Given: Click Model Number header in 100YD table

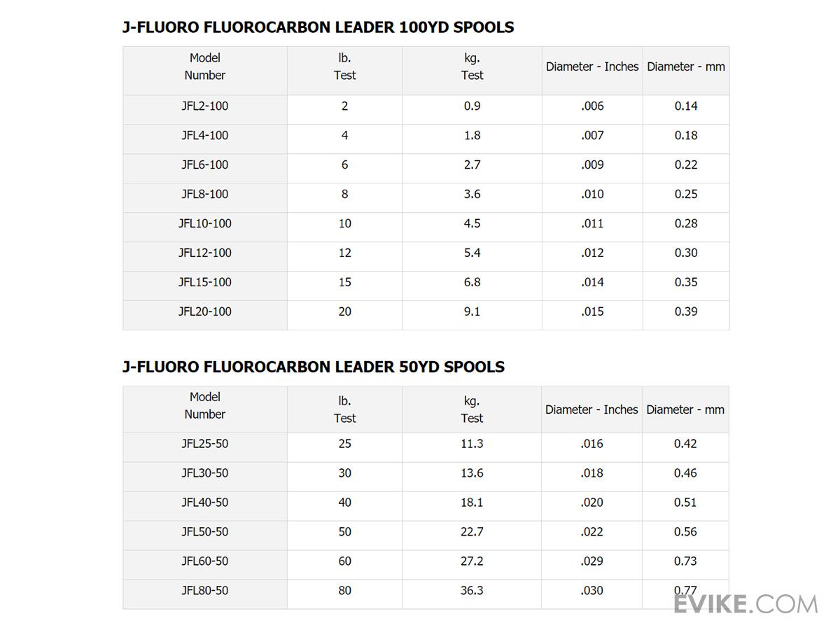Looking at the screenshot, I should click(x=205, y=66).
